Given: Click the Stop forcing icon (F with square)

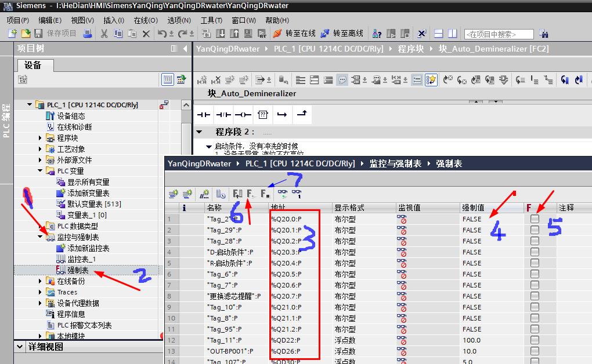Looking at the screenshot, I should pos(265,194).
